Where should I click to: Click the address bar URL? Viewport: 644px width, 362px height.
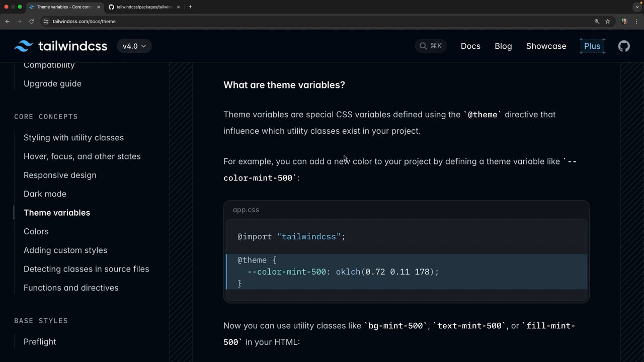(84, 22)
